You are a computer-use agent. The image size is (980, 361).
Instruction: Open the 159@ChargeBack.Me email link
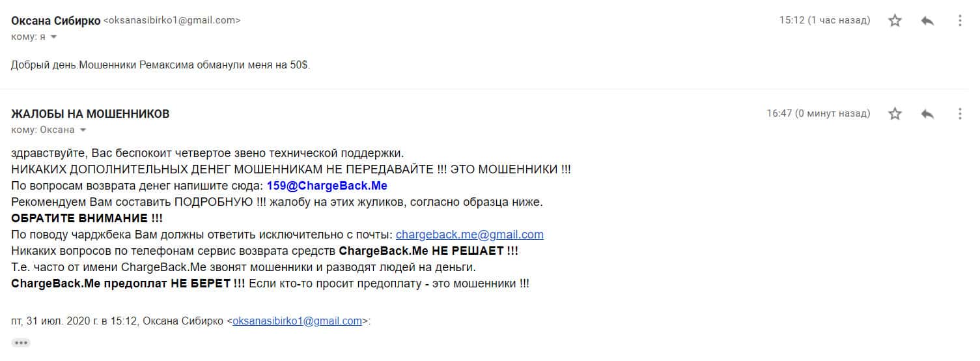tap(327, 186)
